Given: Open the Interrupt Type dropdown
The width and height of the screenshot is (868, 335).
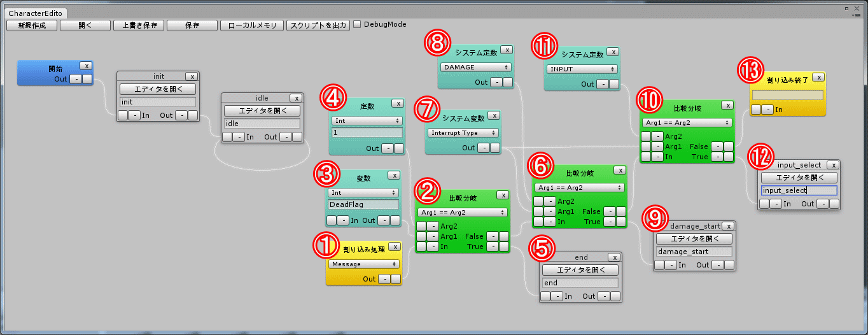Looking at the screenshot, I should (463, 132).
